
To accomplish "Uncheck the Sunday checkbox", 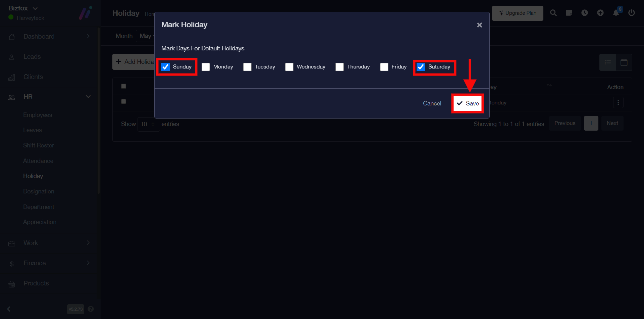I will click(166, 67).
